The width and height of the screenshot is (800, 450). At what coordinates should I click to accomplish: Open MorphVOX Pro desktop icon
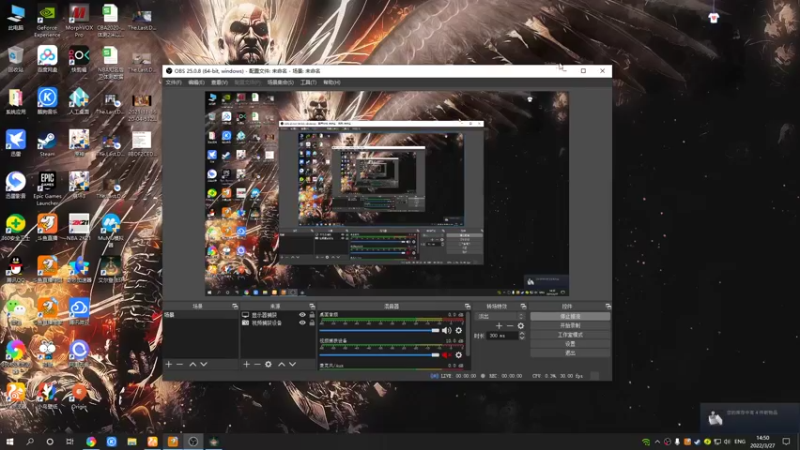[79, 21]
